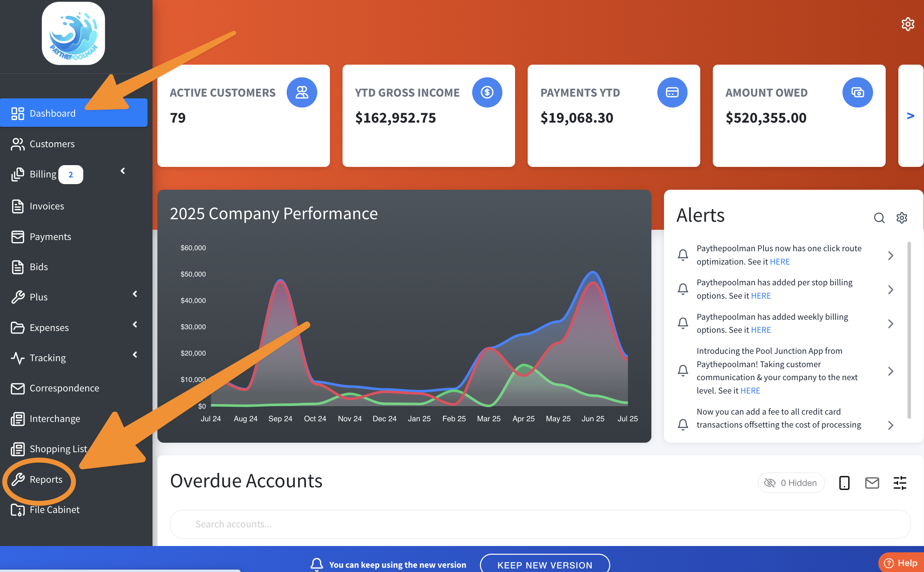924x572 pixels.
Task: Expand the Billing submenu chevron
Action: pyautogui.click(x=123, y=171)
